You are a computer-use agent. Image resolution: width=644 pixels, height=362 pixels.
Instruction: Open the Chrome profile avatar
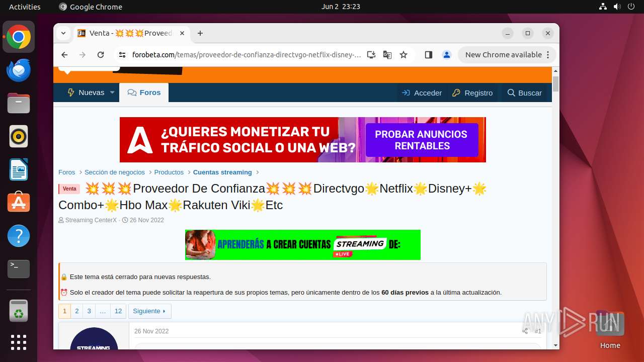[x=447, y=55]
